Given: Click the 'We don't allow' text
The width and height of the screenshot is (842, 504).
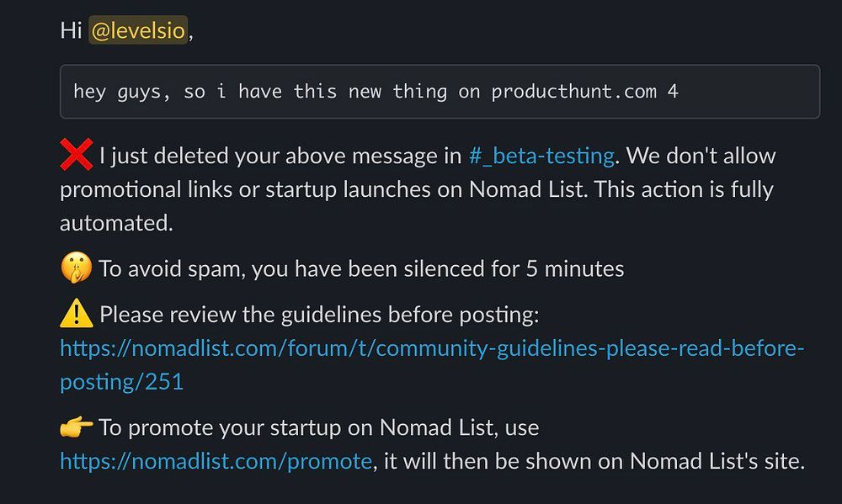Looking at the screenshot, I should pos(701,156).
